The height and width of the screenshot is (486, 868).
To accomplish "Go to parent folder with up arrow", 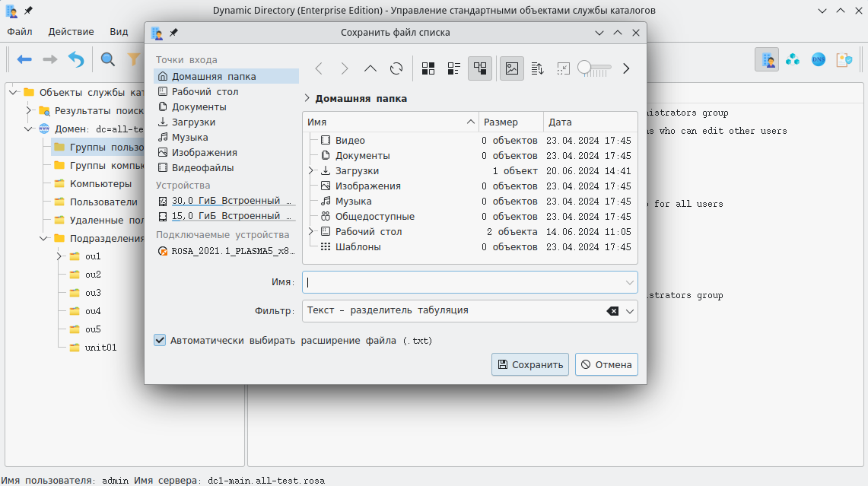I will 370,68.
